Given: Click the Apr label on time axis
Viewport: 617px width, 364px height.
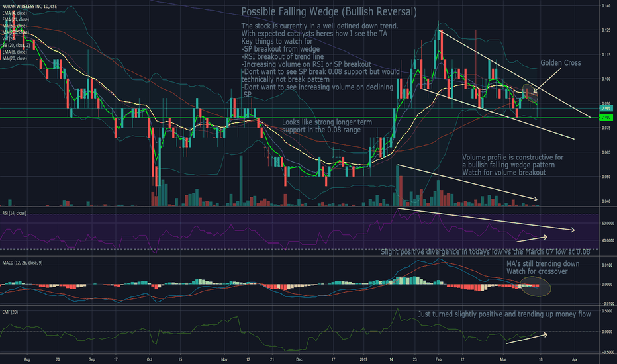Looking at the screenshot, I should coord(575,359).
